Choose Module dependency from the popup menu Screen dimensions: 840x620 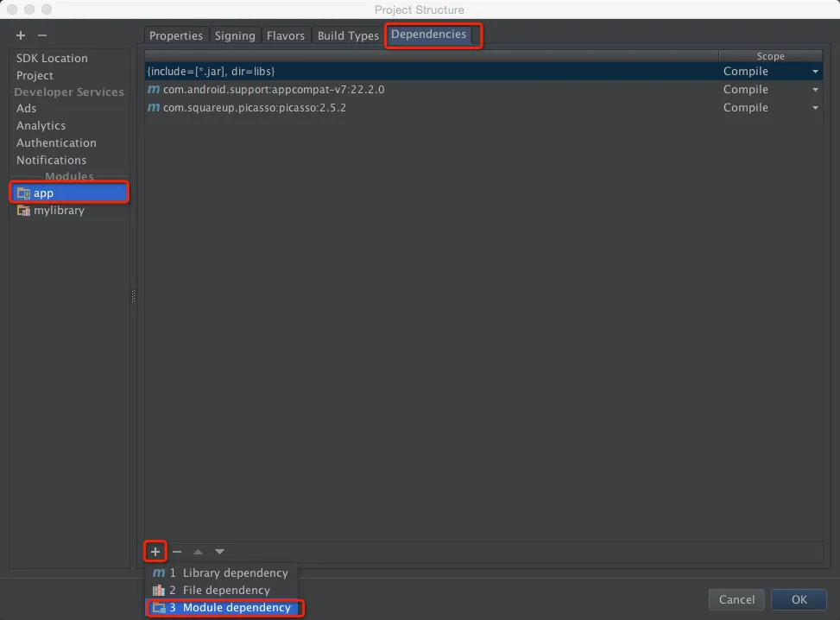coord(221,607)
